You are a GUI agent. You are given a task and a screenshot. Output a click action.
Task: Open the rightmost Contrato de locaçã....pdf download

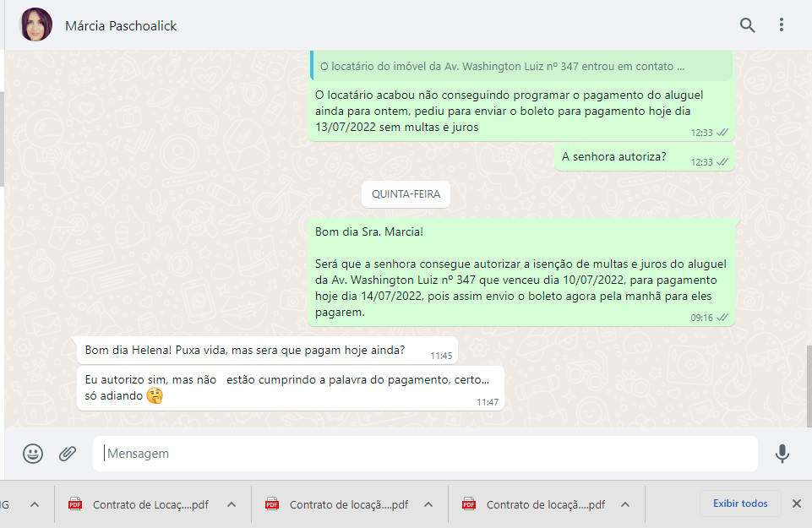[x=545, y=504]
